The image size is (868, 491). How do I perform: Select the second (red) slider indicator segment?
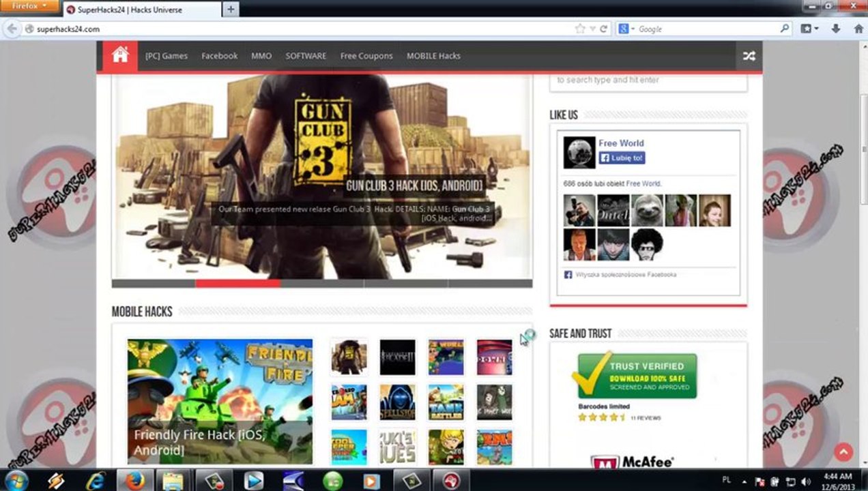pyautogui.click(x=237, y=283)
